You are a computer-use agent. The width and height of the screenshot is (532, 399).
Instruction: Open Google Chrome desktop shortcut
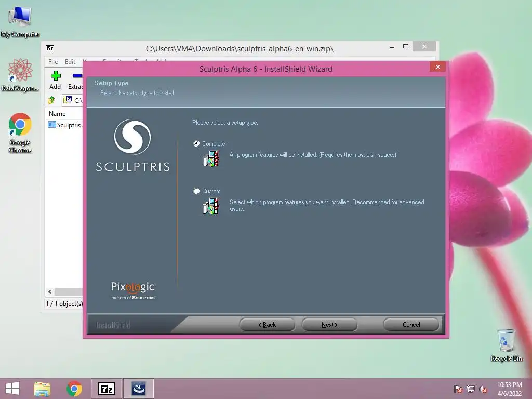[x=20, y=132]
